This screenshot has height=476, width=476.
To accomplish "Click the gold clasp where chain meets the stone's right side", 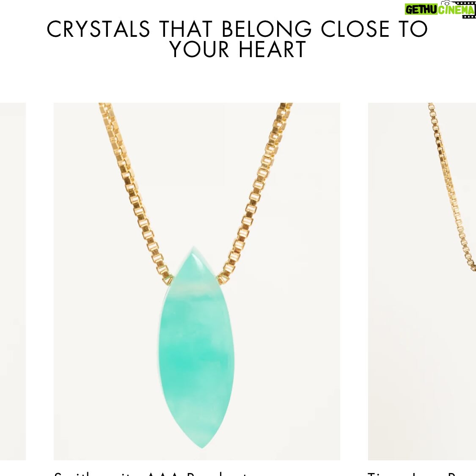I will pyautogui.click(x=223, y=278).
